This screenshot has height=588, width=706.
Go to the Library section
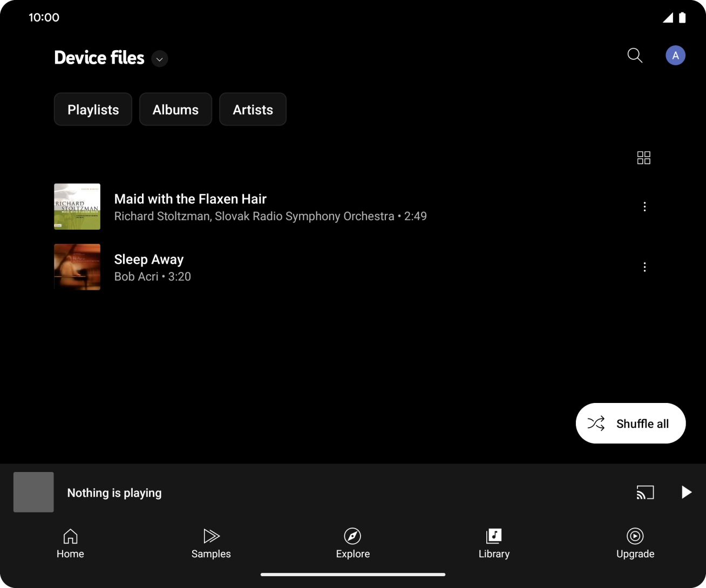[x=494, y=543]
